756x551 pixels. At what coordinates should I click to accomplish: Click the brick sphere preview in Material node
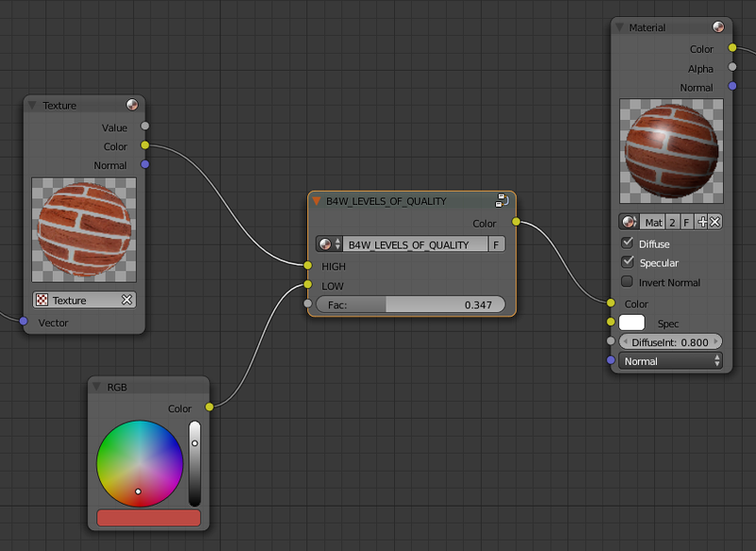[x=671, y=151]
